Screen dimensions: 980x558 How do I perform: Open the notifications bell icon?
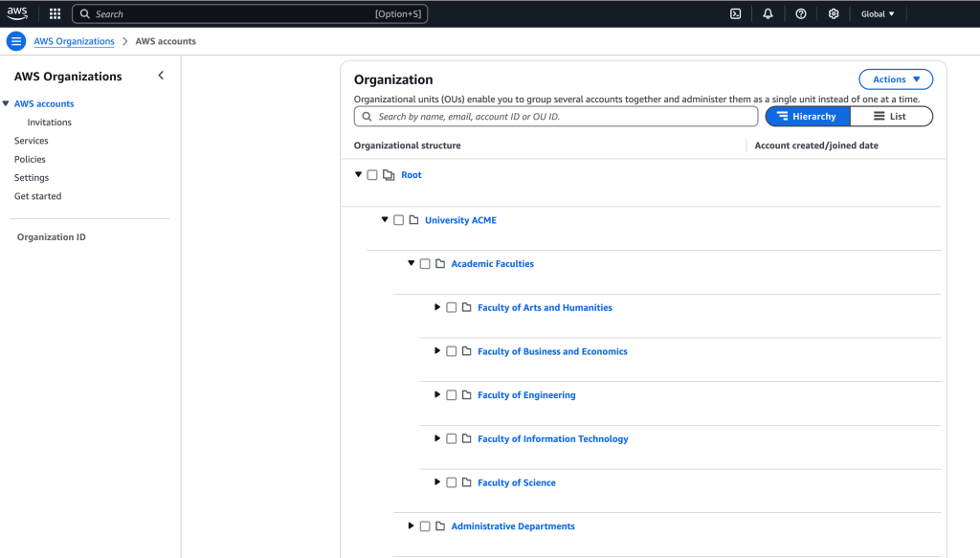[x=768, y=13]
